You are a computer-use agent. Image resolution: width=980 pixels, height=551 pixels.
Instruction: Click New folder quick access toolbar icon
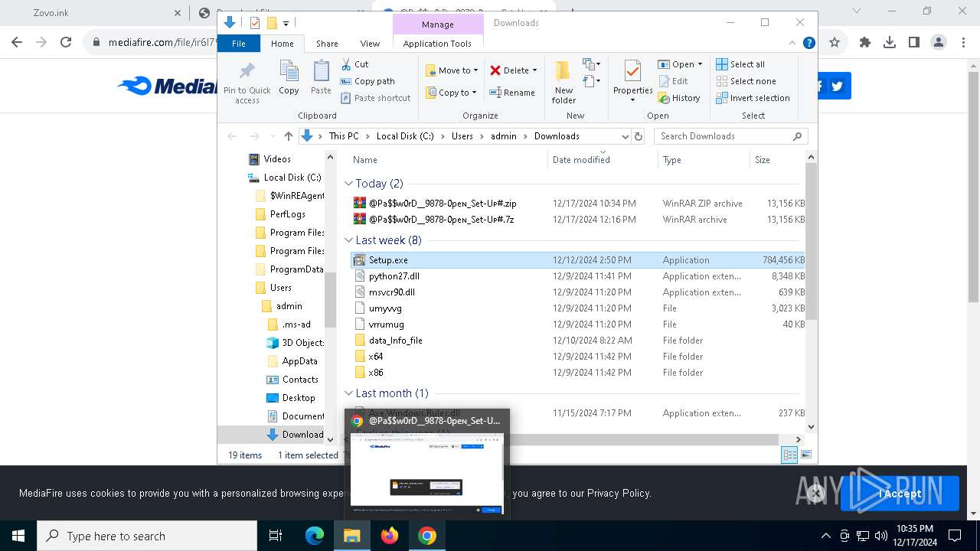tap(271, 23)
